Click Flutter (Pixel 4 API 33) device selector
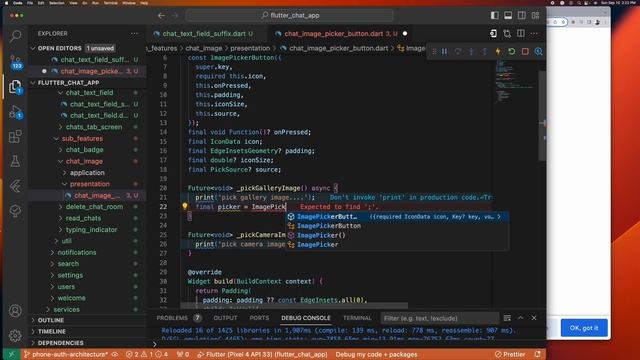 coord(262,354)
